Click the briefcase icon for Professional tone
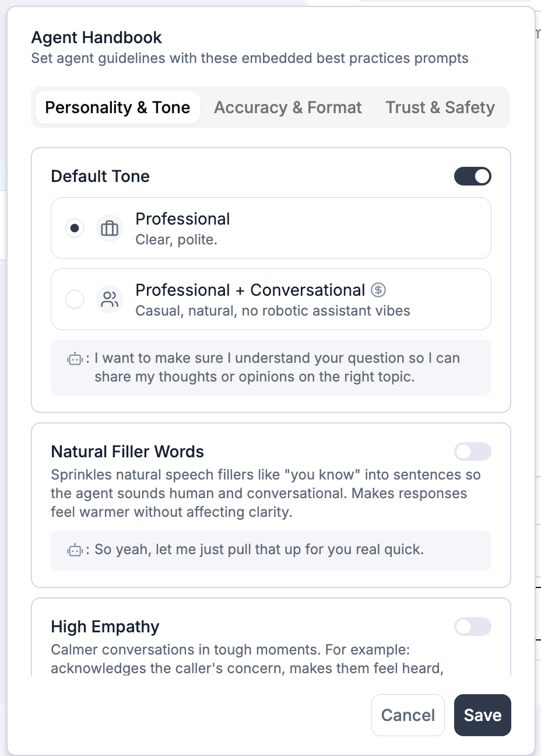The height and width of the screenshot is (756, 541). coord(110,228)
